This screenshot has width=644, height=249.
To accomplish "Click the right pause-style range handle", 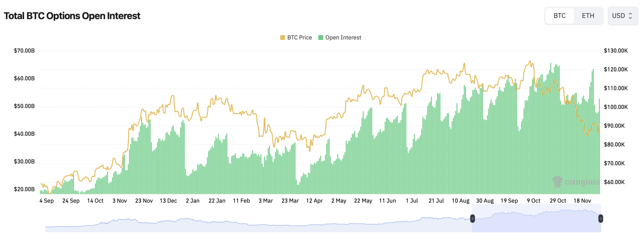I will point(601,219).
